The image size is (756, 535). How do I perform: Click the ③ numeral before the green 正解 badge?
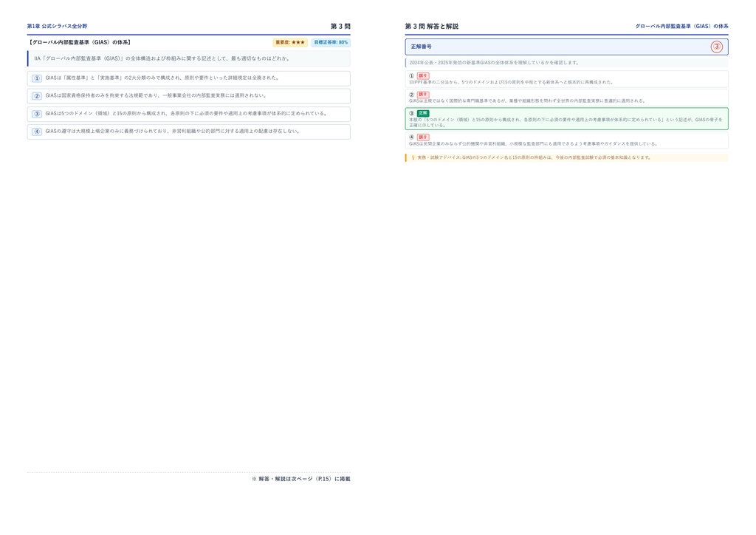pos(412,113)
